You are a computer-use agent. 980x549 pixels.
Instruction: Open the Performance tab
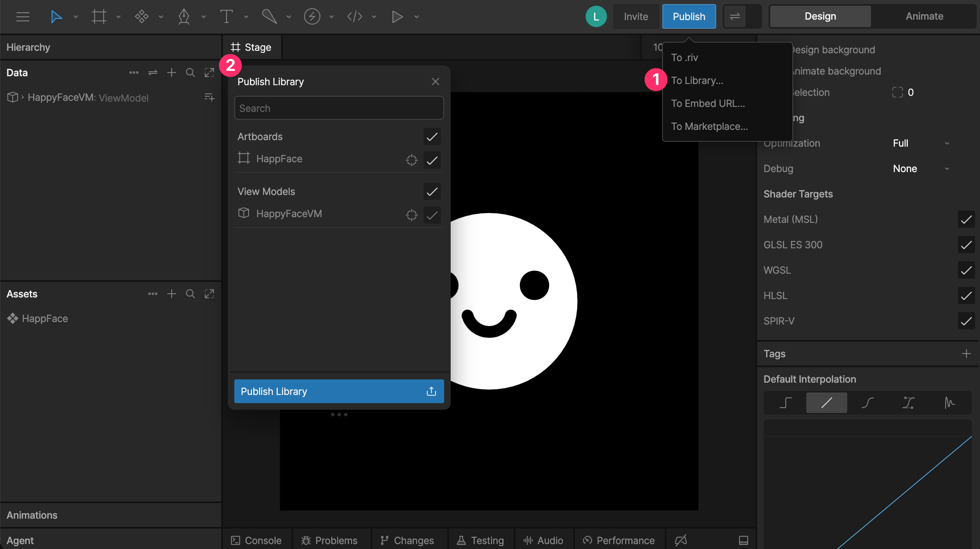tap(619, 540)
